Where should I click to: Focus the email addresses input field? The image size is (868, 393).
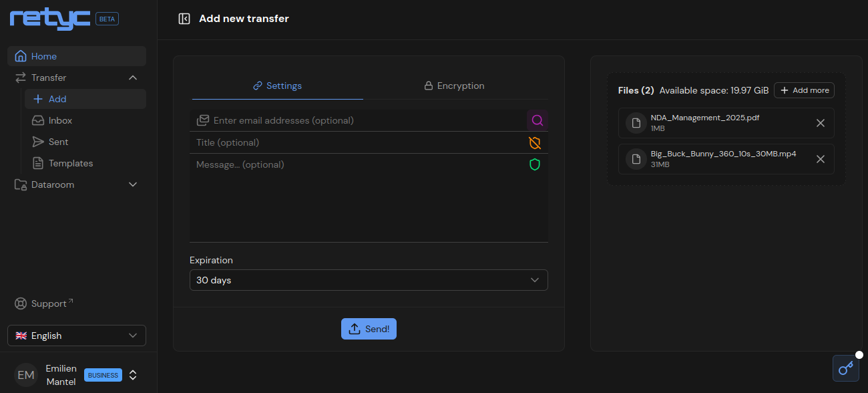coord(367,120)
